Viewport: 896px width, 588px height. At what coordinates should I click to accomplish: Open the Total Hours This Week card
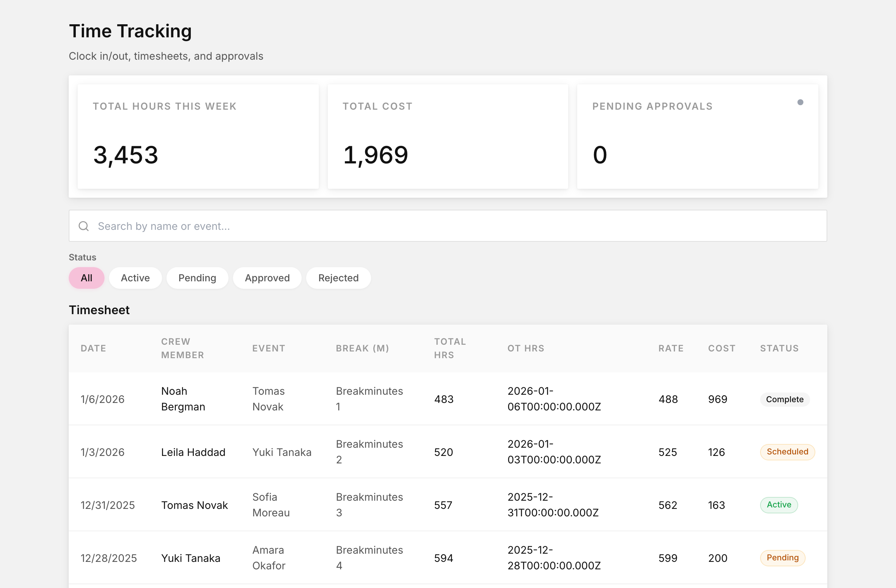(x=198, y=137)
